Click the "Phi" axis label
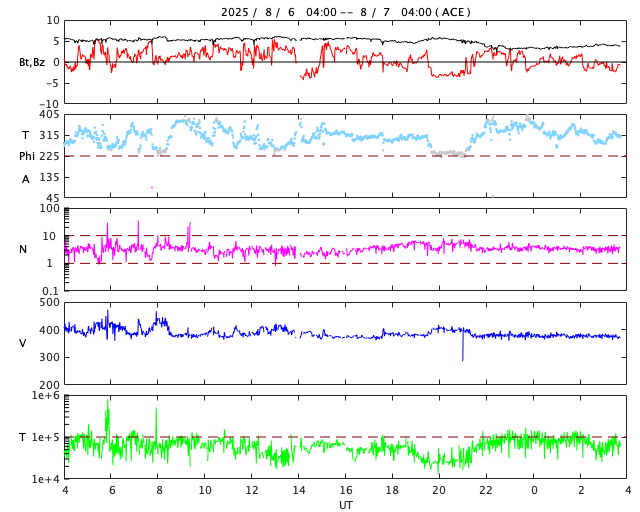 coord(27,156)
